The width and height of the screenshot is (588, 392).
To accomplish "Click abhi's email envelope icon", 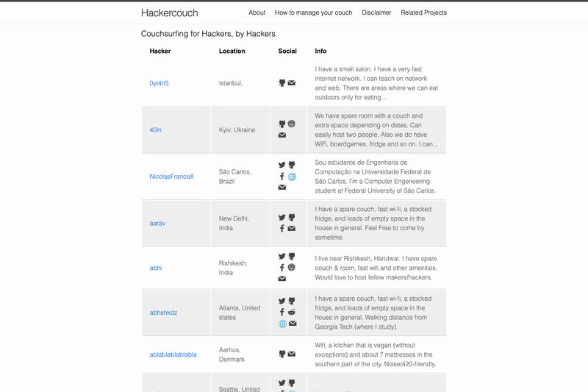I will click(282, 279).
